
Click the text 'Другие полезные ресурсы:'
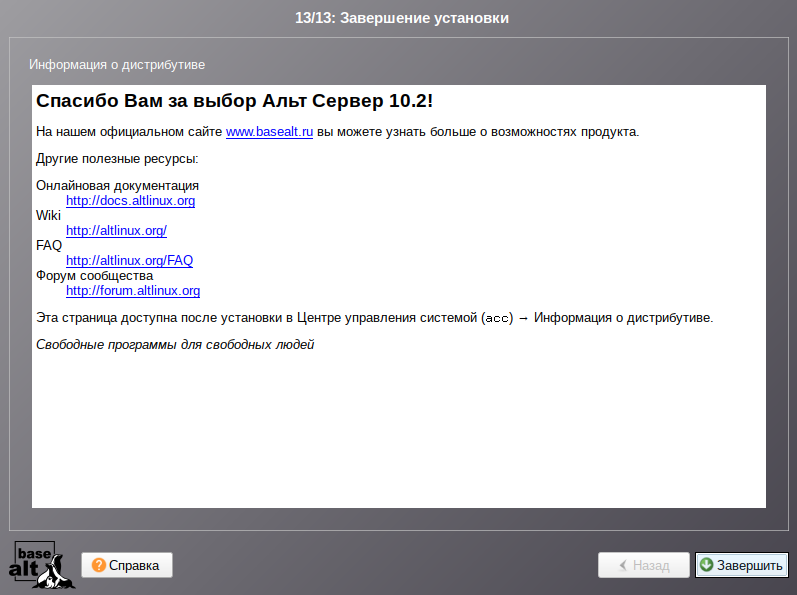[117, 159]
